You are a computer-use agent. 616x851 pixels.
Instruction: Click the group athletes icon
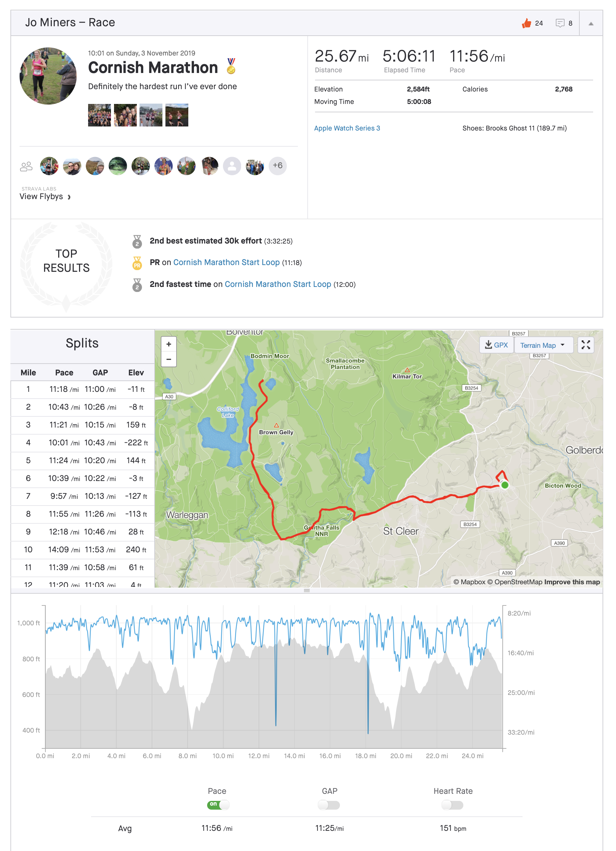pos(26,166)
